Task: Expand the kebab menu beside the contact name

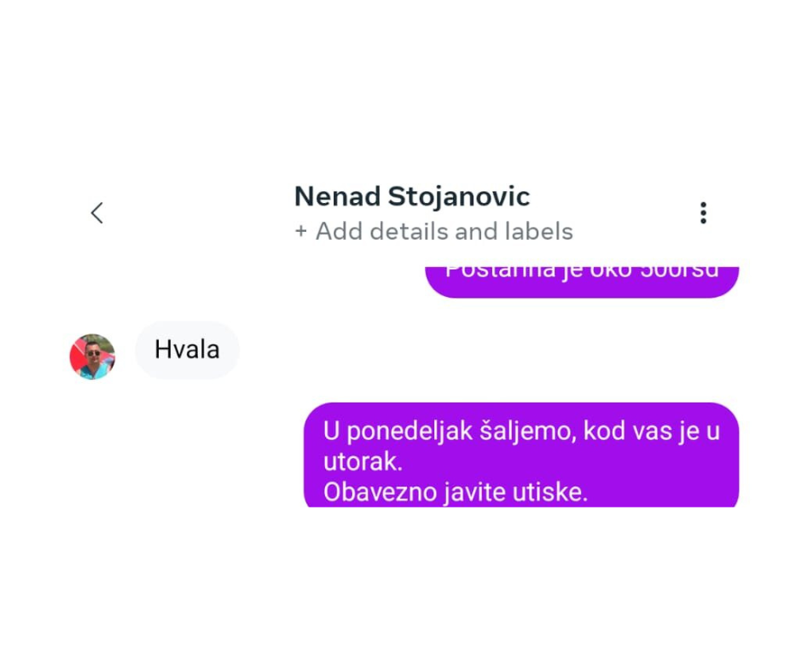Action: pyautogui.click(x=703, y=212)
